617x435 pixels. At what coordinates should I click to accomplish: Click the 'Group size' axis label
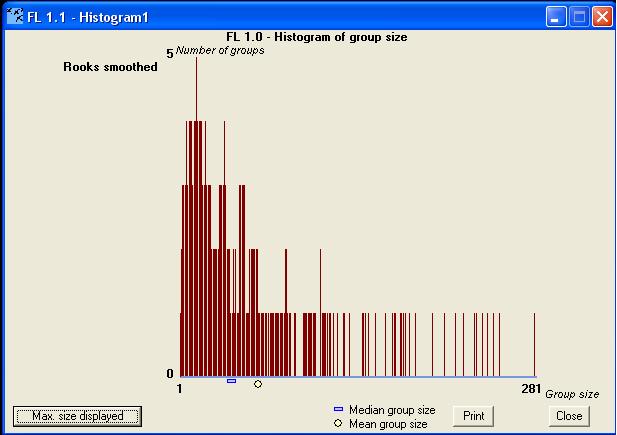click(x=572, y=394)
